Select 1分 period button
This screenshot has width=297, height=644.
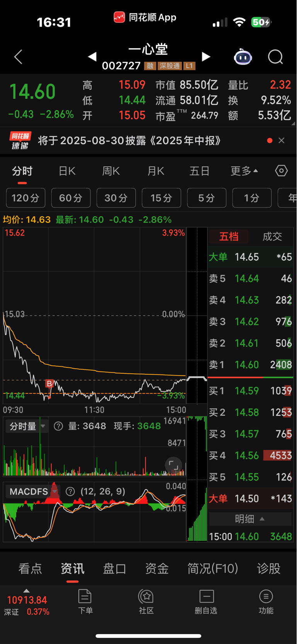click(x=252, y=198)
